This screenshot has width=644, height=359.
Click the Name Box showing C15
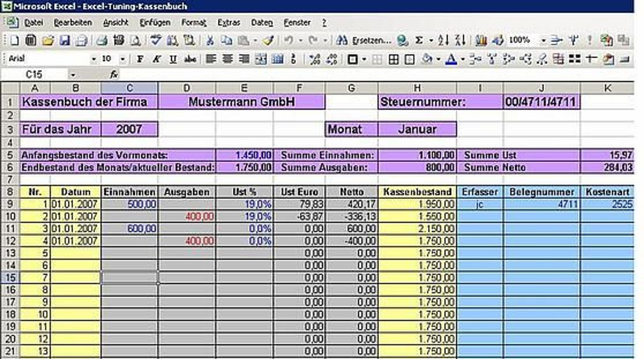(x=35, y=75)
